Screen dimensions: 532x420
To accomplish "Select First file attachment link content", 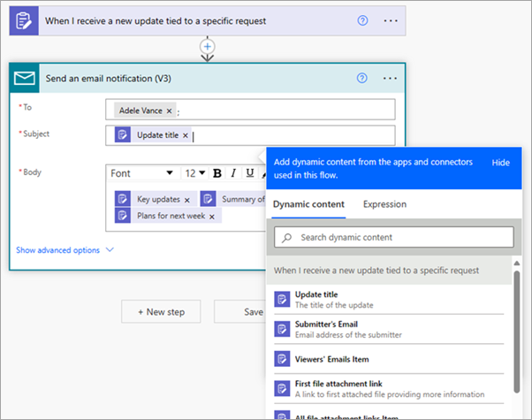I will 389,389.
